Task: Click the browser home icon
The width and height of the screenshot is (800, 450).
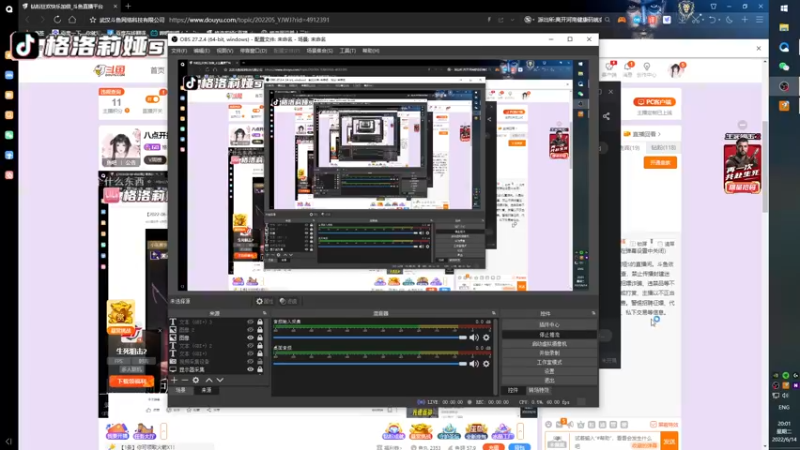Action: click(72, 19)
